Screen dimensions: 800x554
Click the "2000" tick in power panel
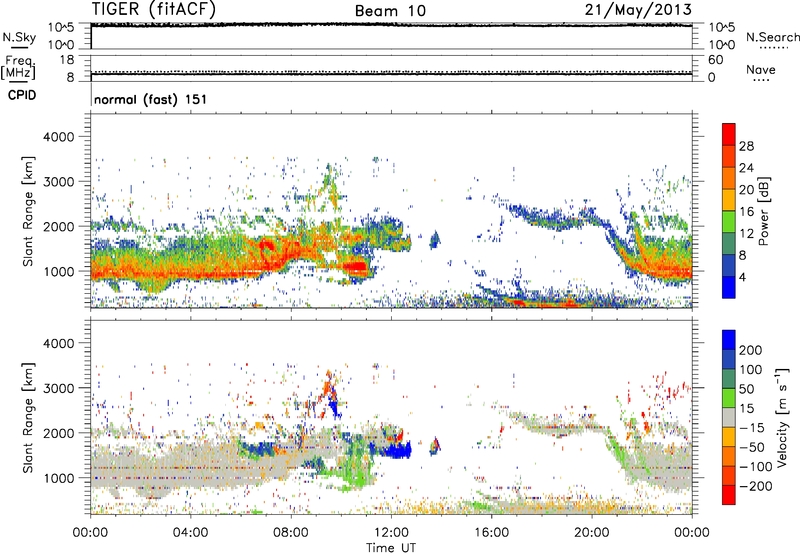58,226
